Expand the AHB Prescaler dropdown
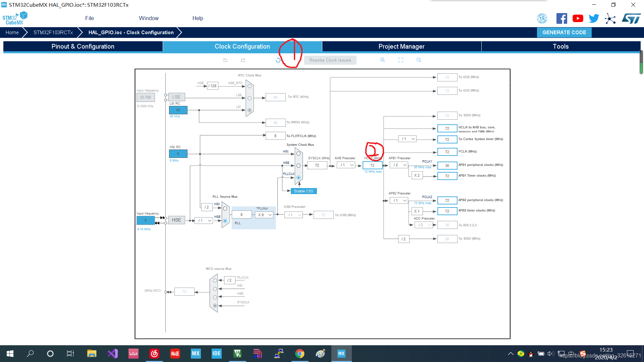644x362 pixels. (x=351, y=165)
